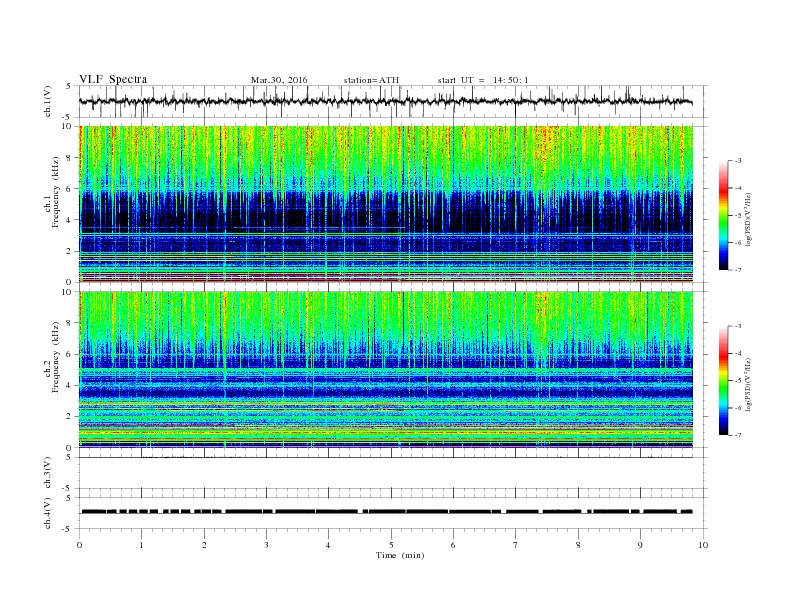Click the ch.1 spectrogram color scale bar
Viewport: 792px width, 612px height.
click(x=723, y=215)
